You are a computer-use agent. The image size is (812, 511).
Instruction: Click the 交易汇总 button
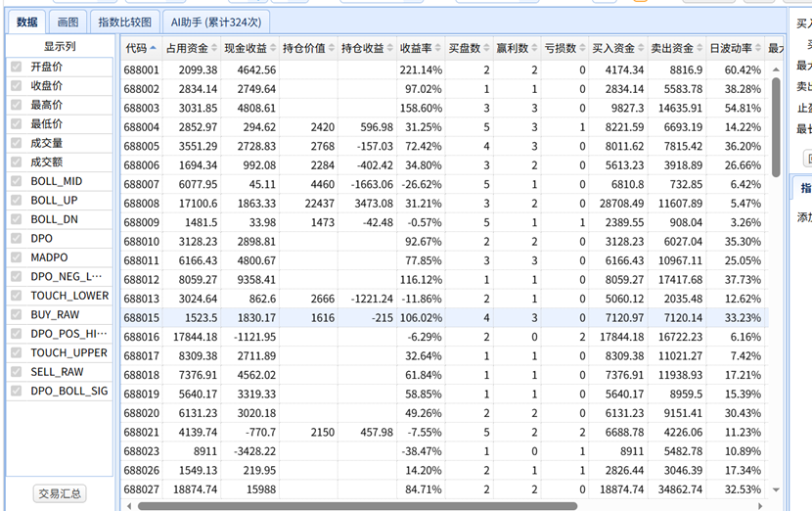click(x=60, y=494)
